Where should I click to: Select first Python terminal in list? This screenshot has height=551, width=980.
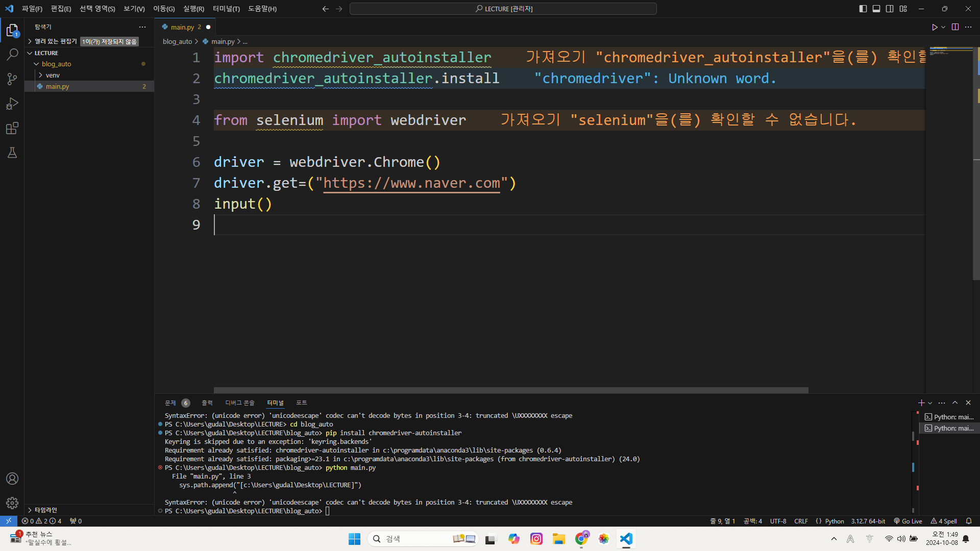[x=949, y=417]
